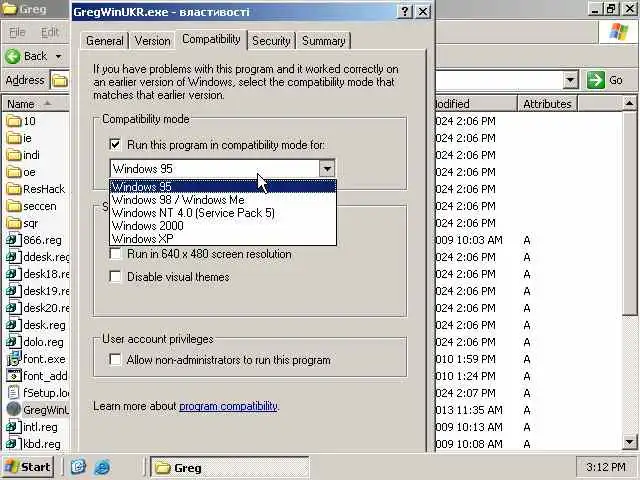Viewport: 640px width, 480px height.
Task: Enable Run in 640 x 480 screen resolution
Action: [116, 254]
